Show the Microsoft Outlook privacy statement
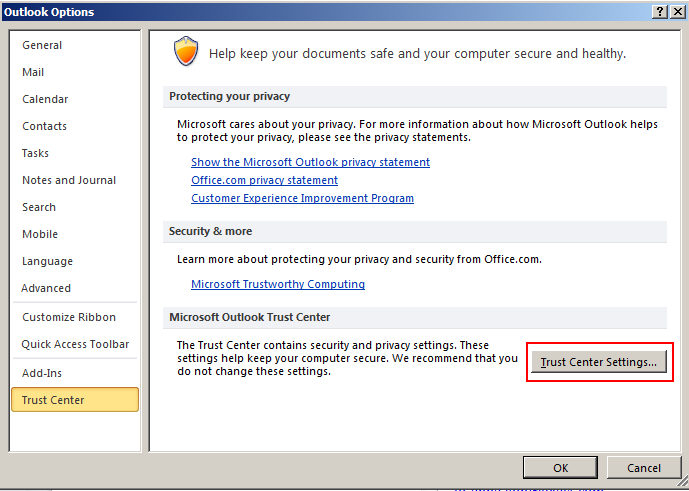The height and width of the screenshot is (491, 689). click(310, 162)
